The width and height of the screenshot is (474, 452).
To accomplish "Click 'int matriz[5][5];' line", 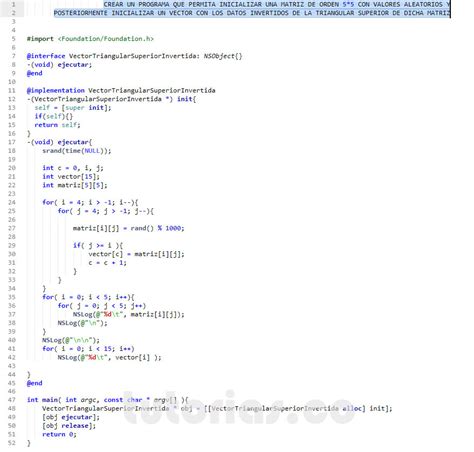I will pos(75,185).
